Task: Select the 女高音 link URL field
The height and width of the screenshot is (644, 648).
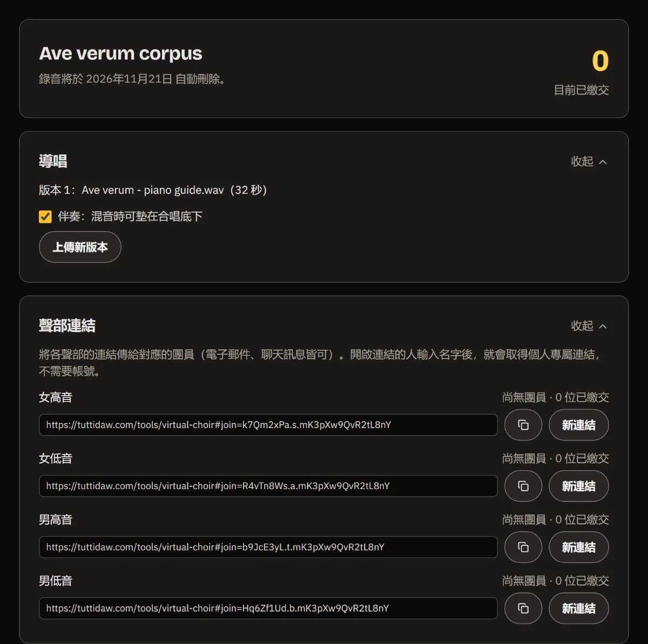Action: click(x=268, y=425)
